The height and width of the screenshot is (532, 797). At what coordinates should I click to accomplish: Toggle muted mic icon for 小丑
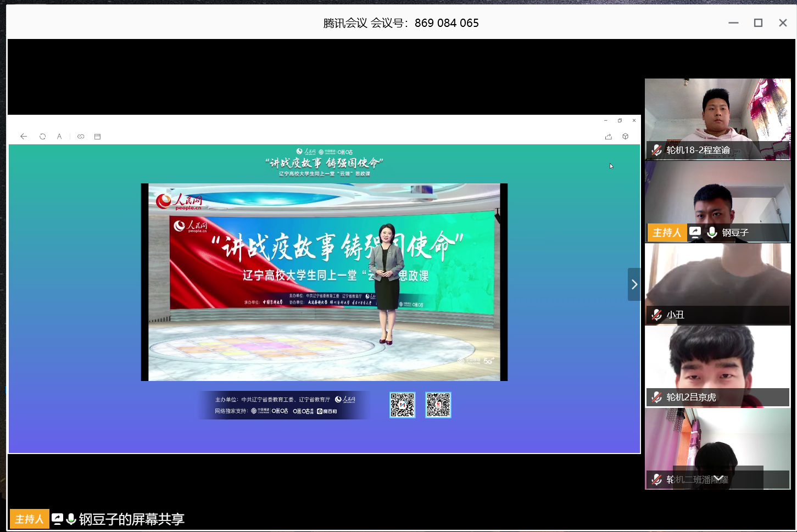point(656,315)
